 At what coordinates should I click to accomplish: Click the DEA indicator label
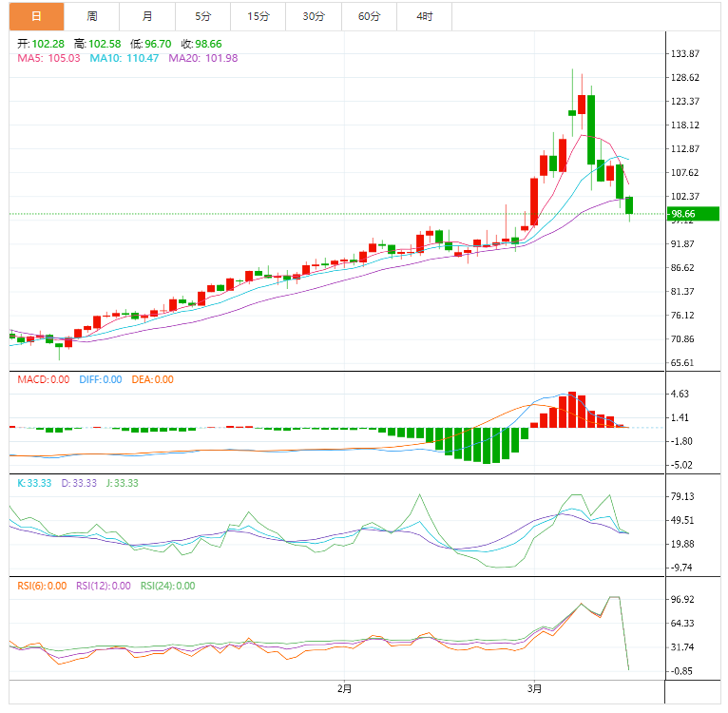[x=152, y=380]
